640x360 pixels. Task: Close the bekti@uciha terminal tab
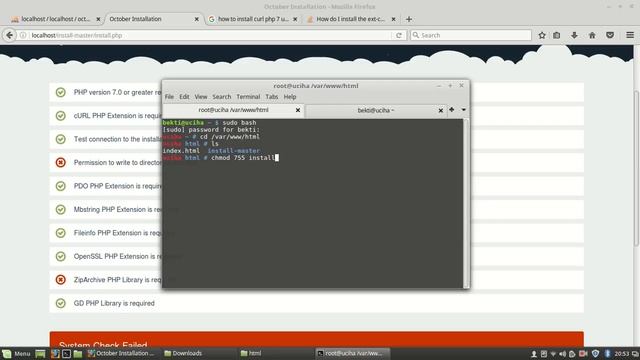pyautogui.click(x=440, y=111)
